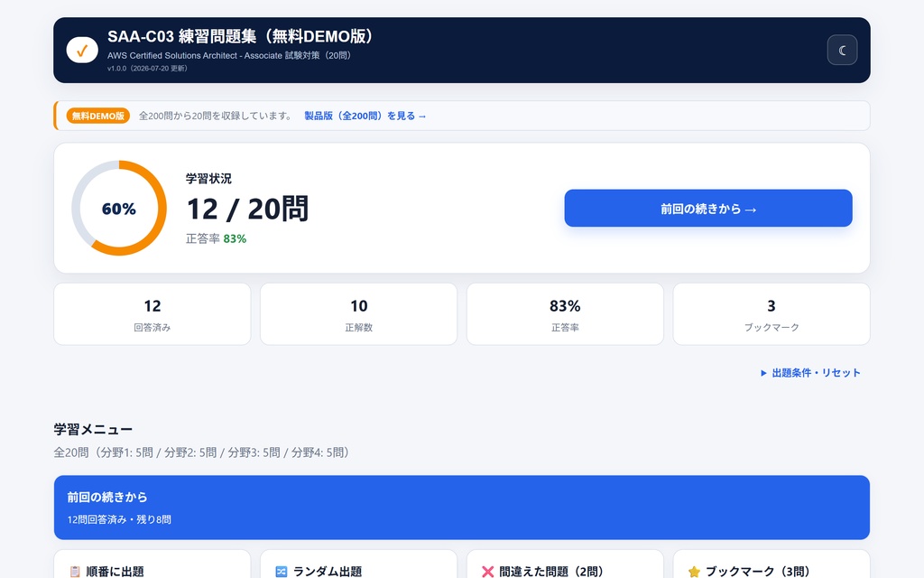Start ランダム出題 mode
Screen dimensions: 924x578
tap(359, 564)
